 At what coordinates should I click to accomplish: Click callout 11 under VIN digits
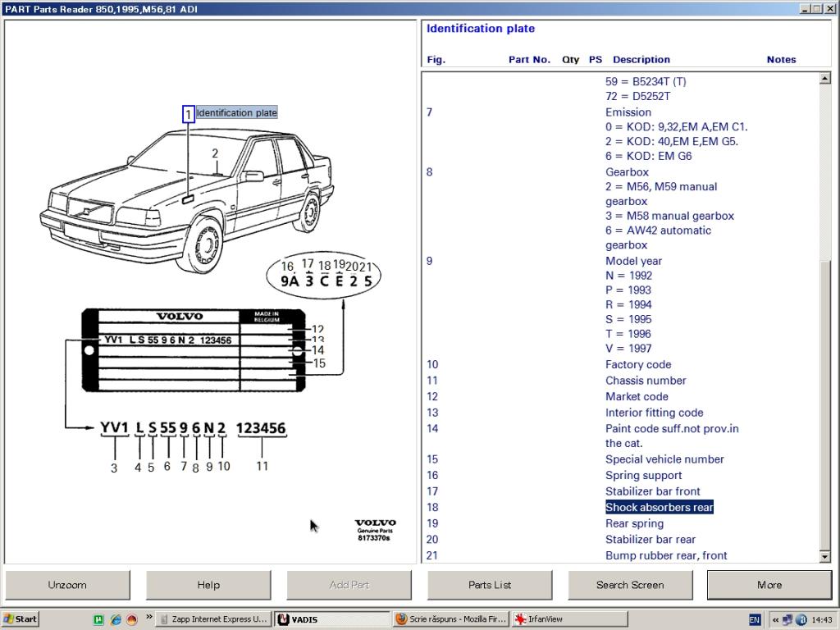coord(262,466)
